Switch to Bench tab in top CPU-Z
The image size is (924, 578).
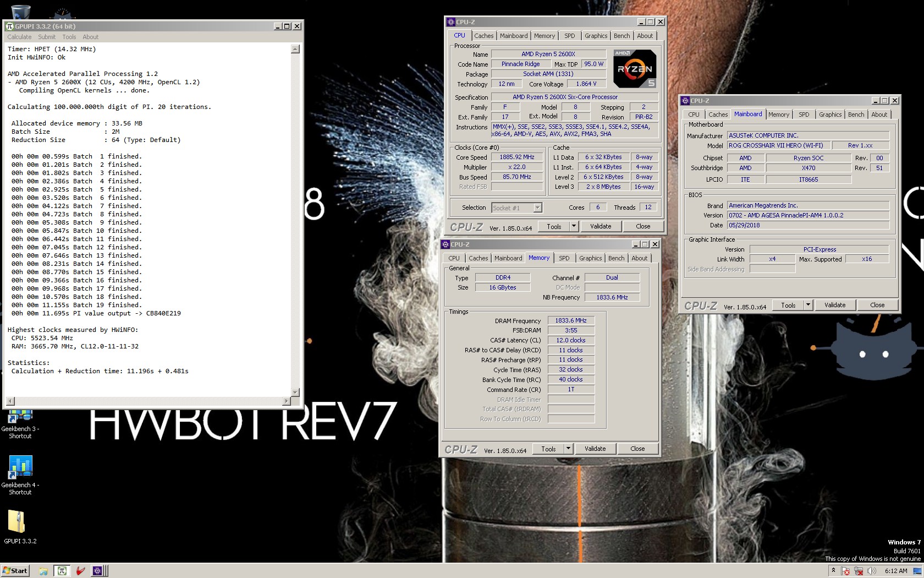(x=622, y=36)
